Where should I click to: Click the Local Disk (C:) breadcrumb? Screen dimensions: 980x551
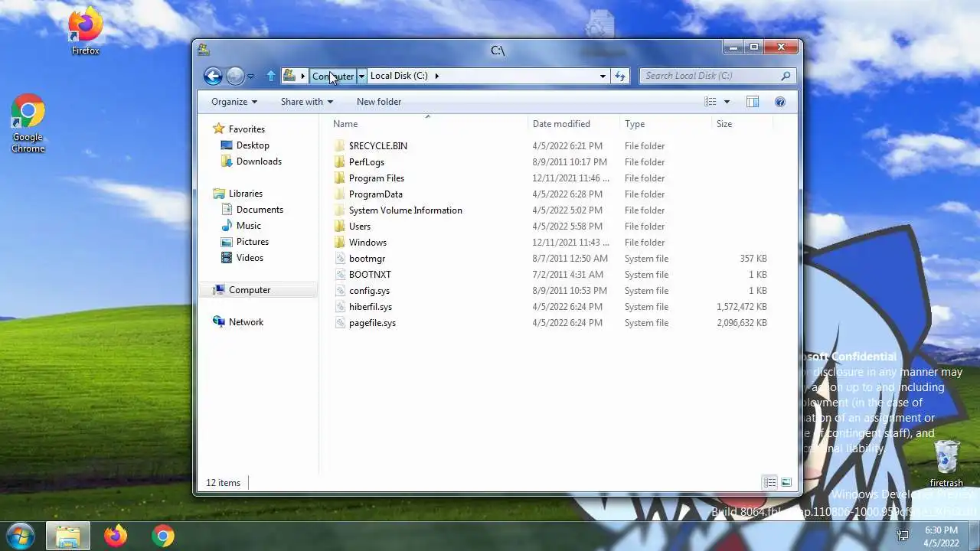(399, 76)
